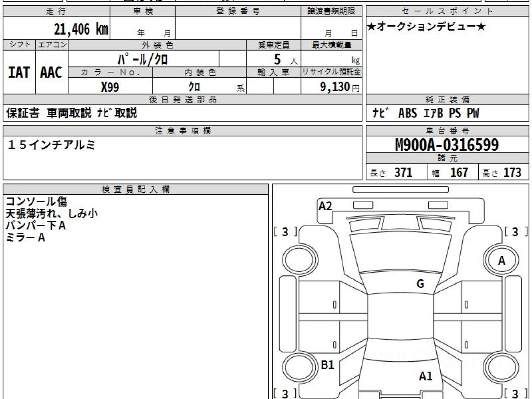Click the AAC air conditioner cell
The height and width of the screenshot is (399, 532).
tap(51, 73)
